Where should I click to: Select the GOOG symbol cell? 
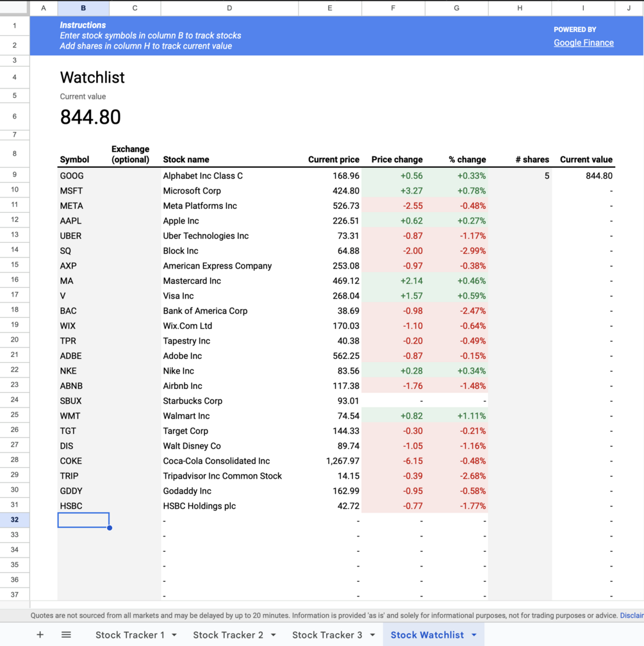pos(83,176)
